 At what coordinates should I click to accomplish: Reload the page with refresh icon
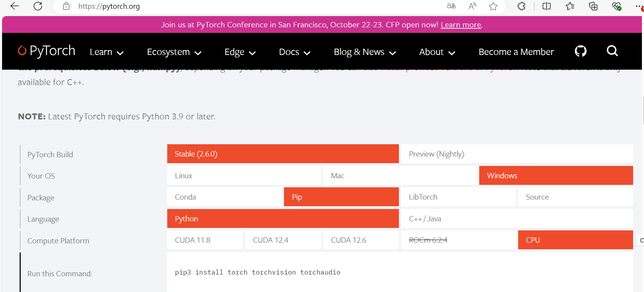click(x=38, y=6)
